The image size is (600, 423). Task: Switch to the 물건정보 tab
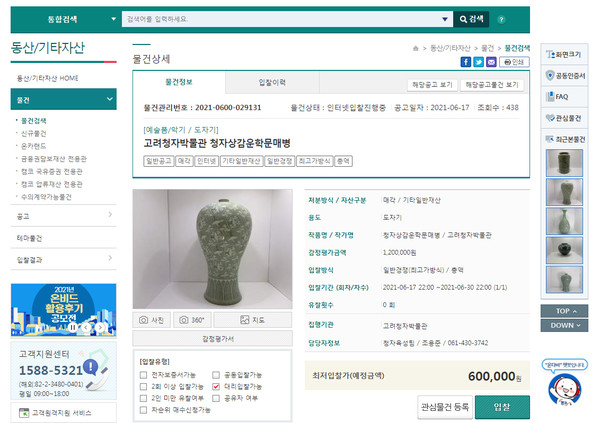tap(179, 82)
